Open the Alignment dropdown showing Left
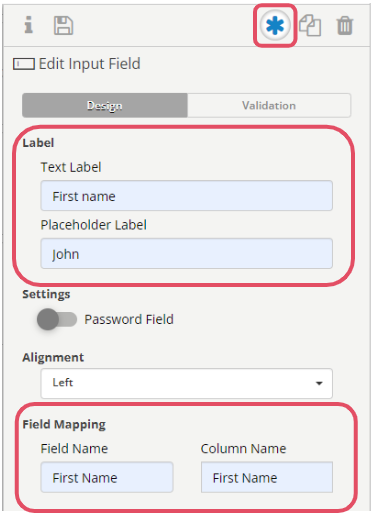The height and width of the screenshot is (516, 372). pos(187,383)
